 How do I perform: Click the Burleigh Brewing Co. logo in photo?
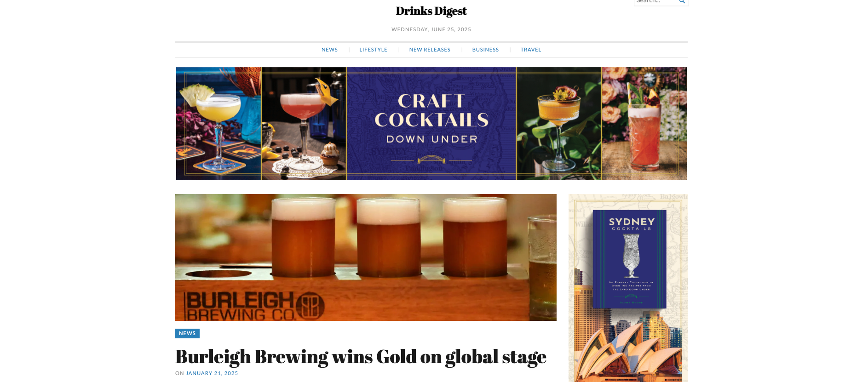coord(254,306)
